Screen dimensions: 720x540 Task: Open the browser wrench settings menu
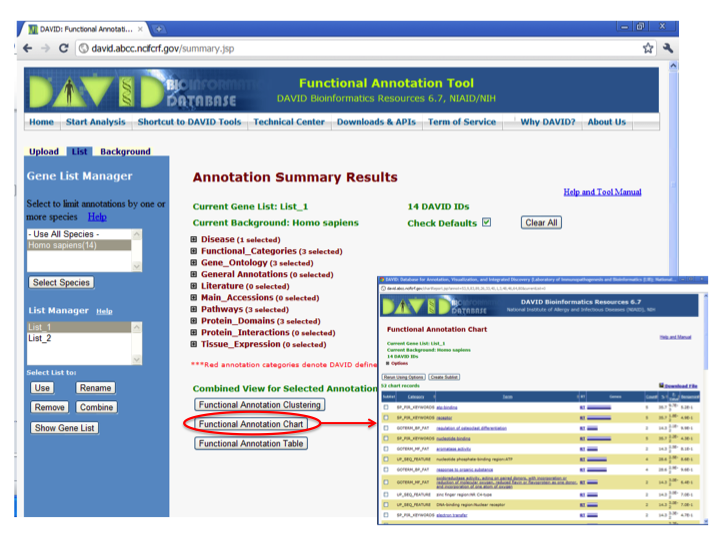point(668,47)
